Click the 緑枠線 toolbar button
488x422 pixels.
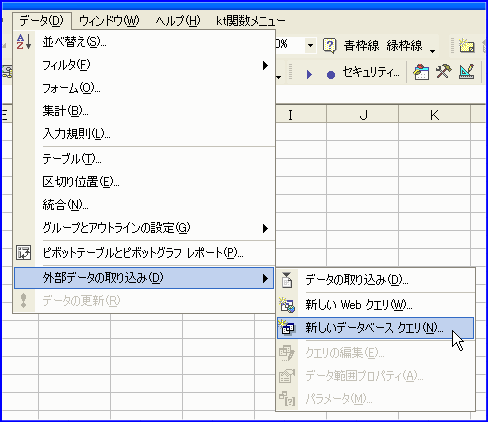click(x=404, y=46)
